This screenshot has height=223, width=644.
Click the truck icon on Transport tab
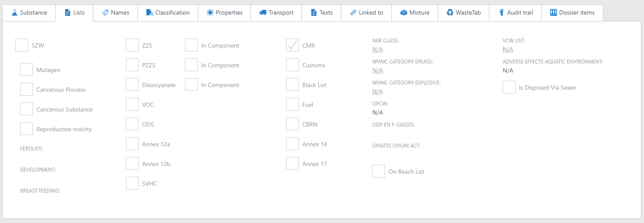point(263,12)
